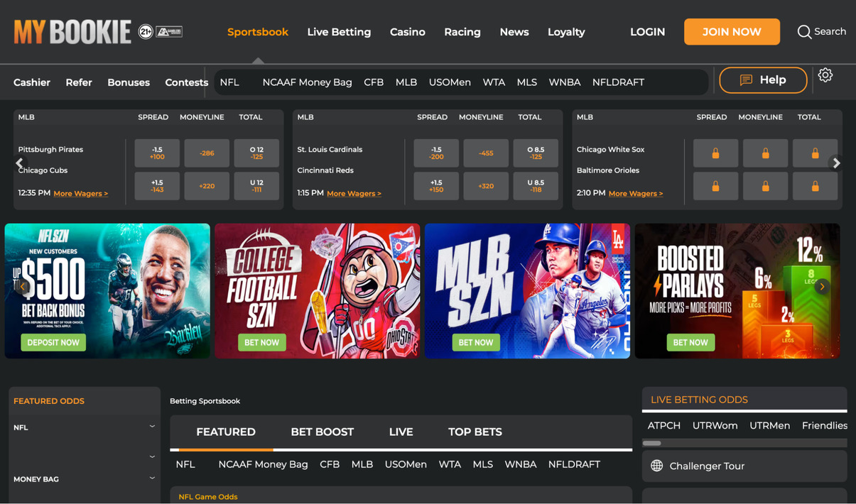Click locked Orioles moneyline cell

coord(765,186)
